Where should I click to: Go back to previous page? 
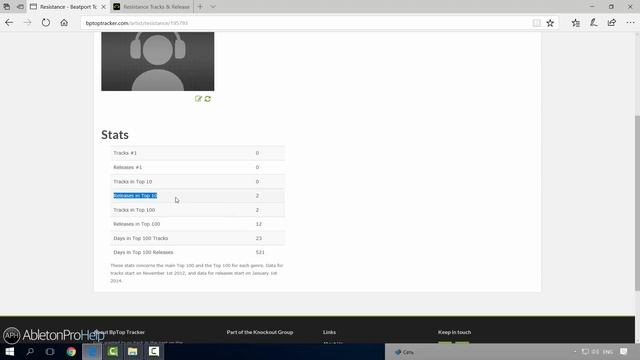pos(9,23)
